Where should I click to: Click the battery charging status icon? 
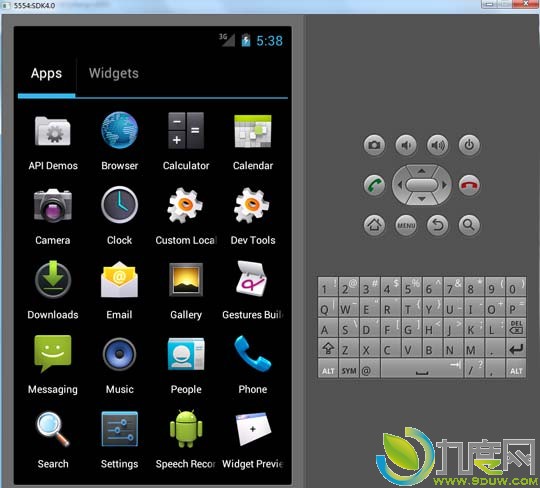coord(246,40)
